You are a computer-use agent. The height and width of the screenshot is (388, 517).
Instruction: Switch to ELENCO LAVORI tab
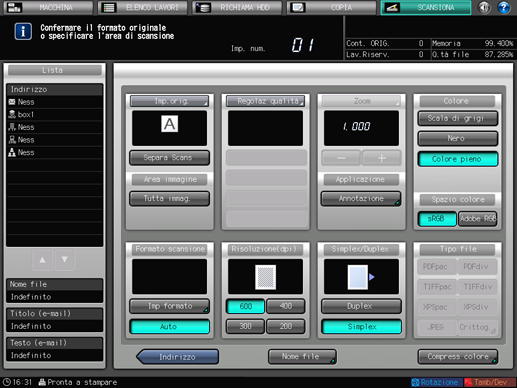click(x=143, y=8)
